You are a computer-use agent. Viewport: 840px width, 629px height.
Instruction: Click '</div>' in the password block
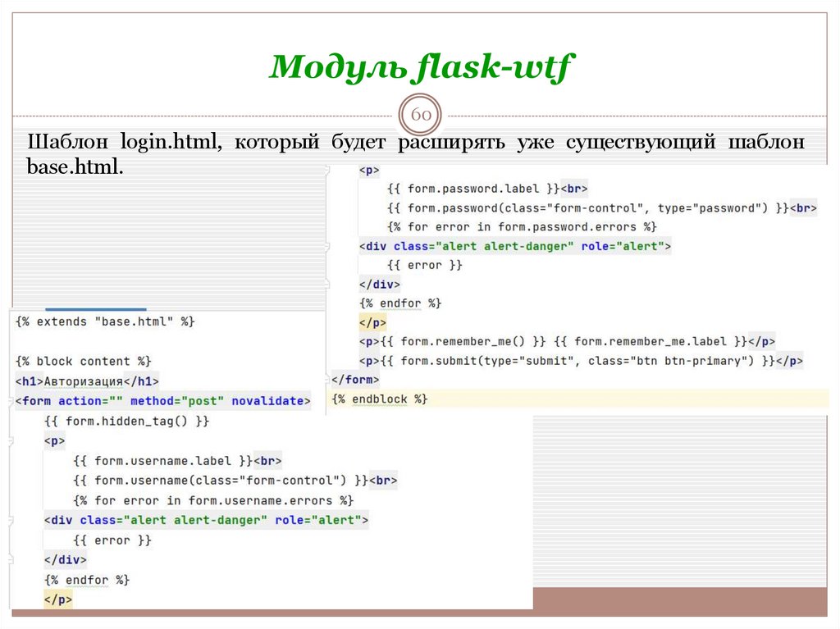(380, 285)
